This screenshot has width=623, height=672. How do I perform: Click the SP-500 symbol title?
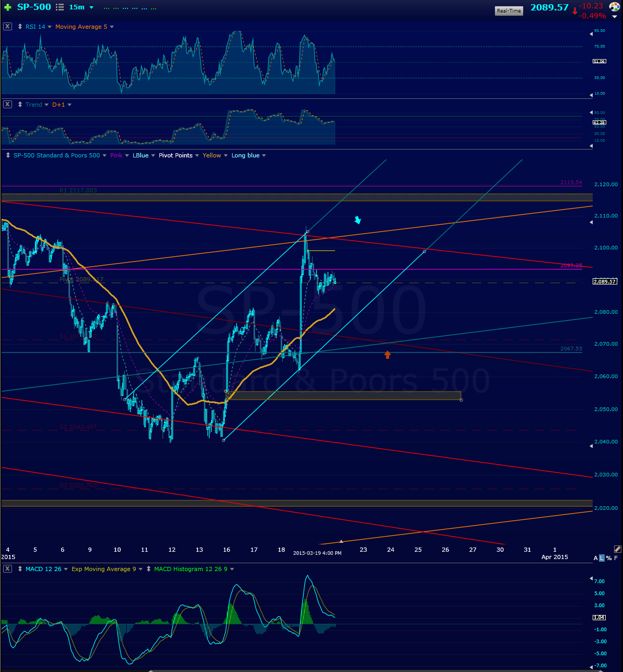34,7
